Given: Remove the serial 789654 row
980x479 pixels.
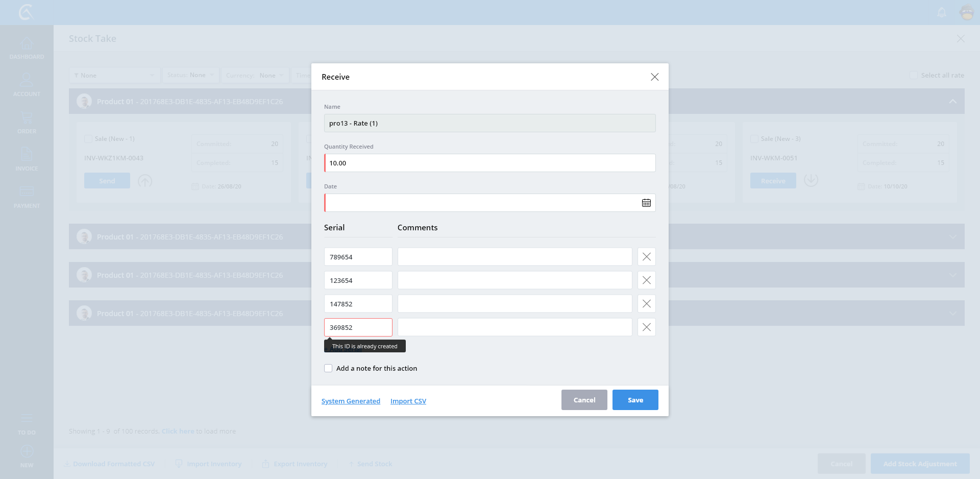Looking at the screenshot, I should point(646,257).
